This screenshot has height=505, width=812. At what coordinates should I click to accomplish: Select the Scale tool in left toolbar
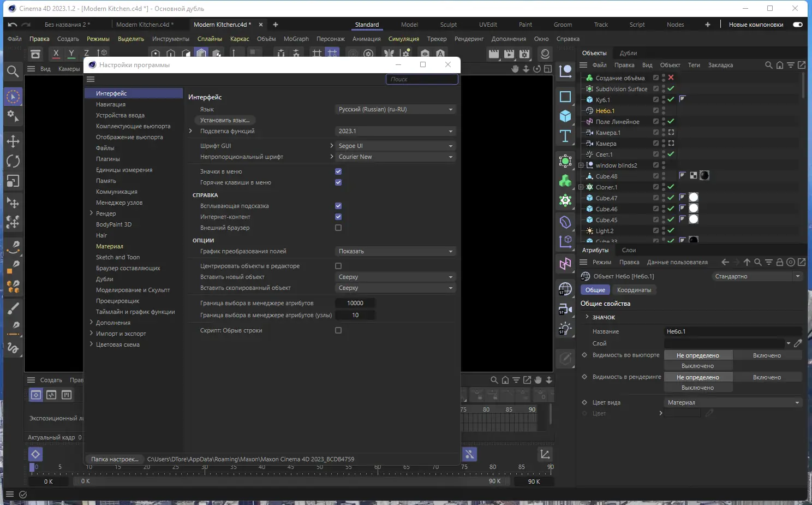point(13,181)
